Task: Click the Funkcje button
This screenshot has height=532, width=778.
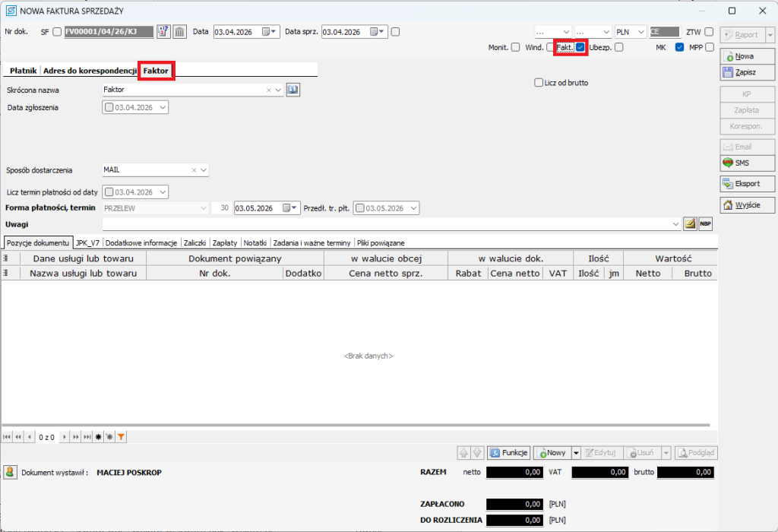Action: (x=508, y=453)
